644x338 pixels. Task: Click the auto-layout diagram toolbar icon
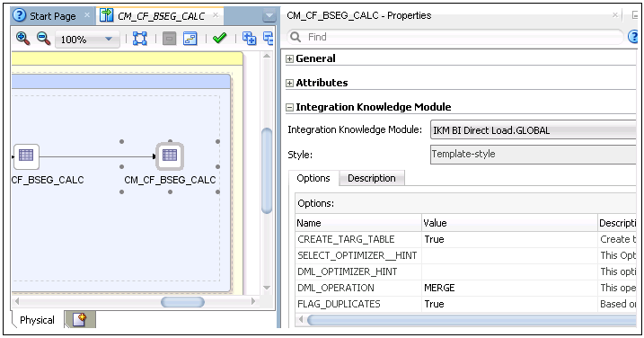[190, 39]
